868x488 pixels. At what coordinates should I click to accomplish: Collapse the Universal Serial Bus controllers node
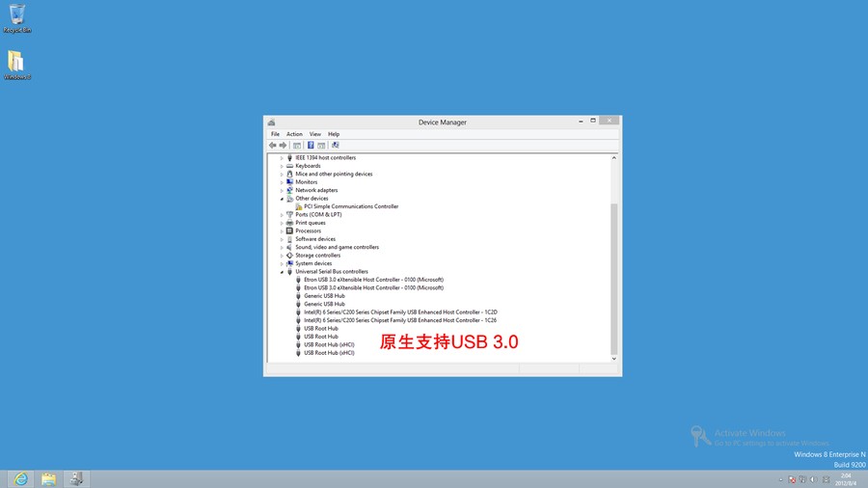pos(282,272)
